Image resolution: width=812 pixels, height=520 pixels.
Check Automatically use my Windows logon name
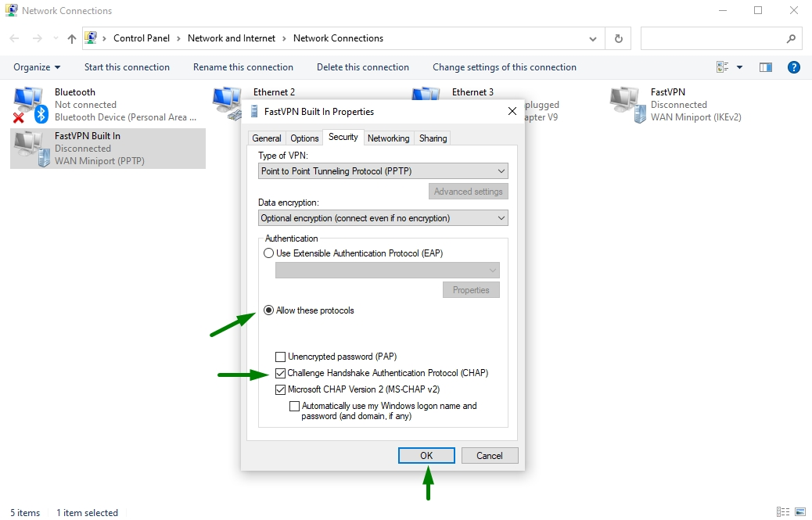click(x=294, y=406)
